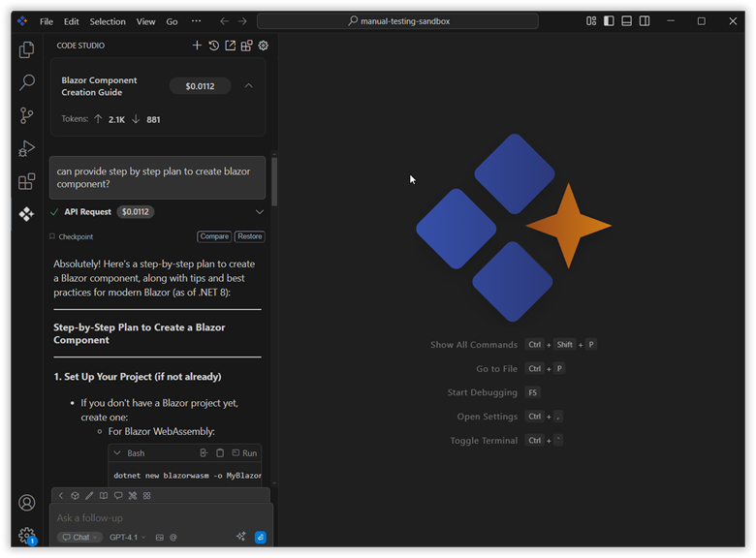Start a new chat with the plus icon
Image resolution: width=756 pixels, height=558 pixels.
[197, 46]
